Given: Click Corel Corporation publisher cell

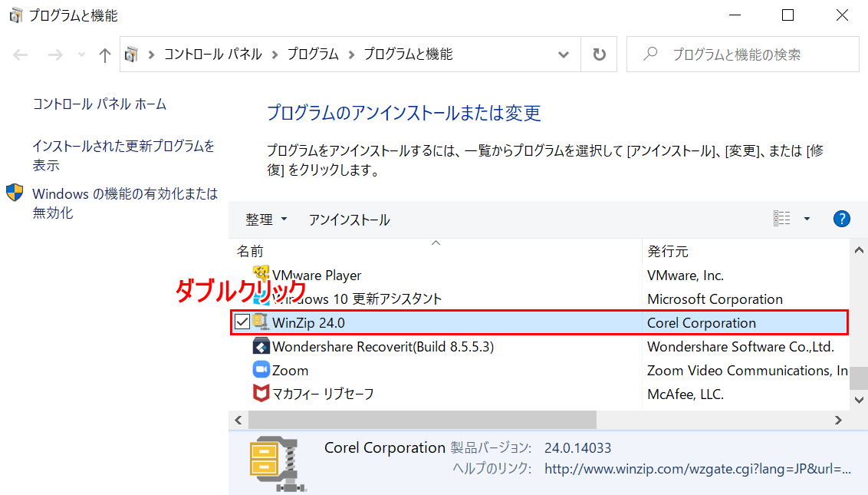Looking at the screenshot, I should click(x=702, y=322).
